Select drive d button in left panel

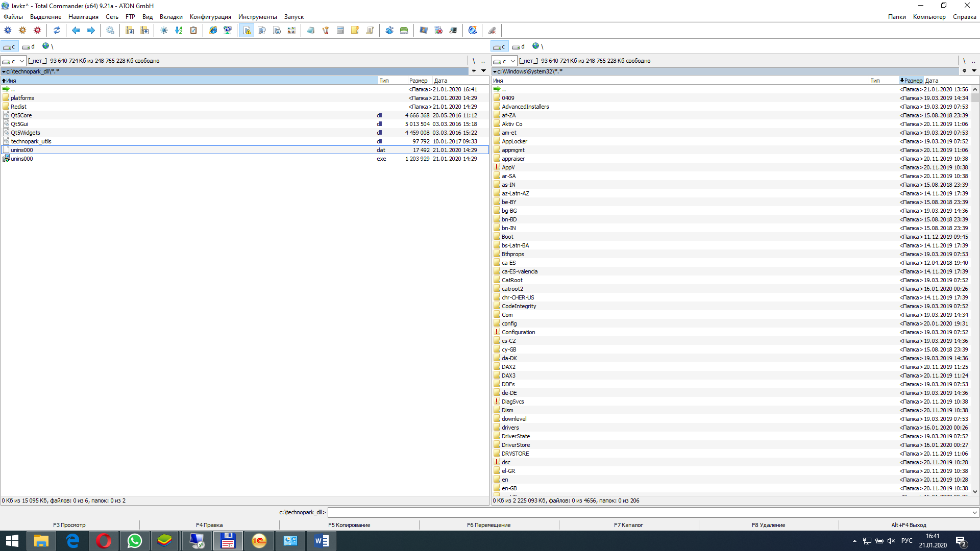point(29,46)
